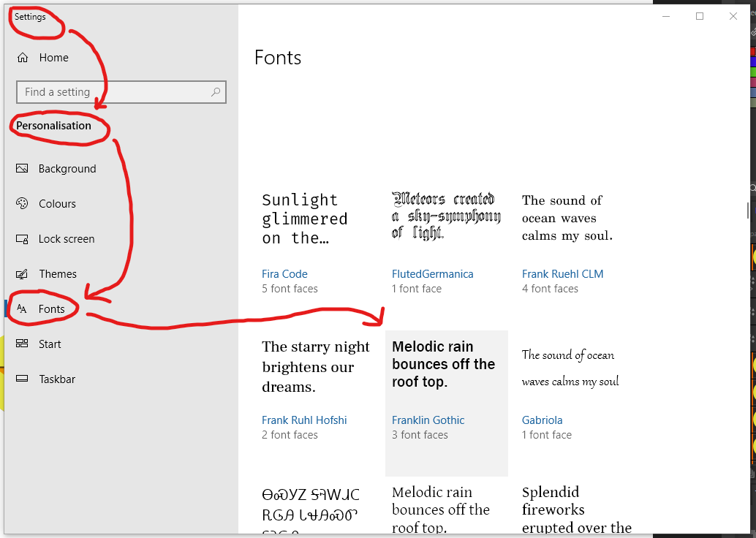The image size is (756, 538).
Task: Open the Background settings page
Action: tap(67, 169)
